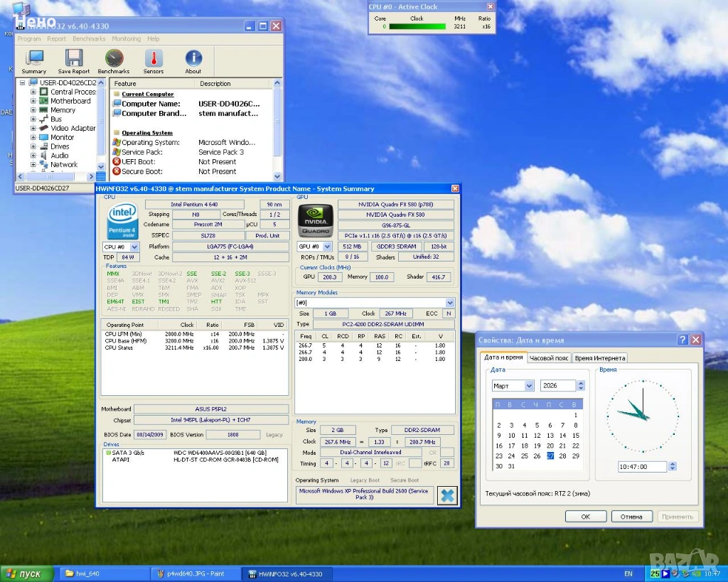Open the Sensors thermometer icon

click(x=154, y=61)
